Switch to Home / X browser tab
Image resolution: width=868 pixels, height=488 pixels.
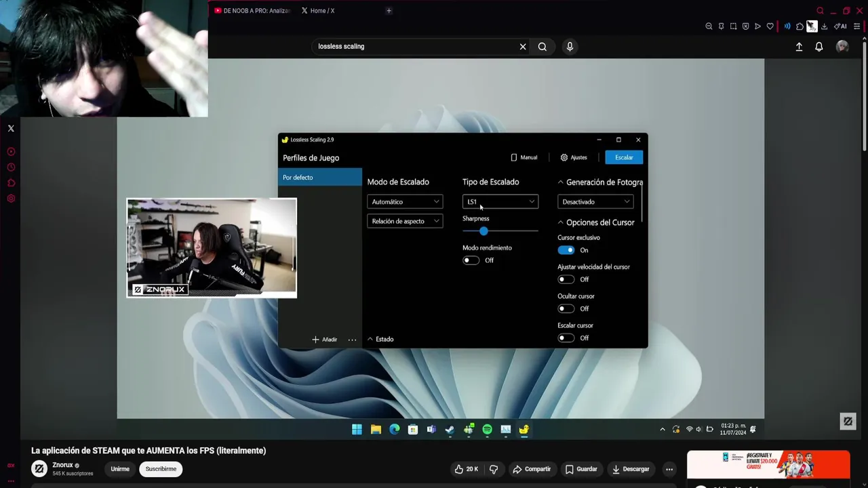317,11
